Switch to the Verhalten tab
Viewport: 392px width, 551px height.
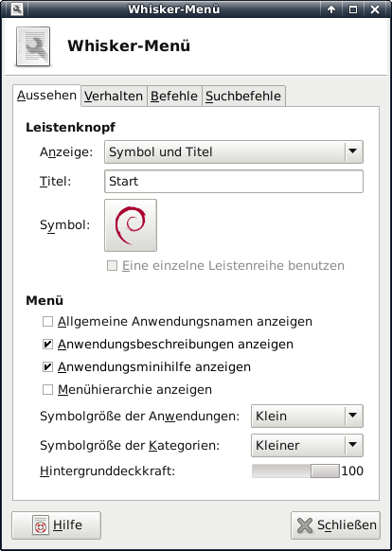[114, 96]
